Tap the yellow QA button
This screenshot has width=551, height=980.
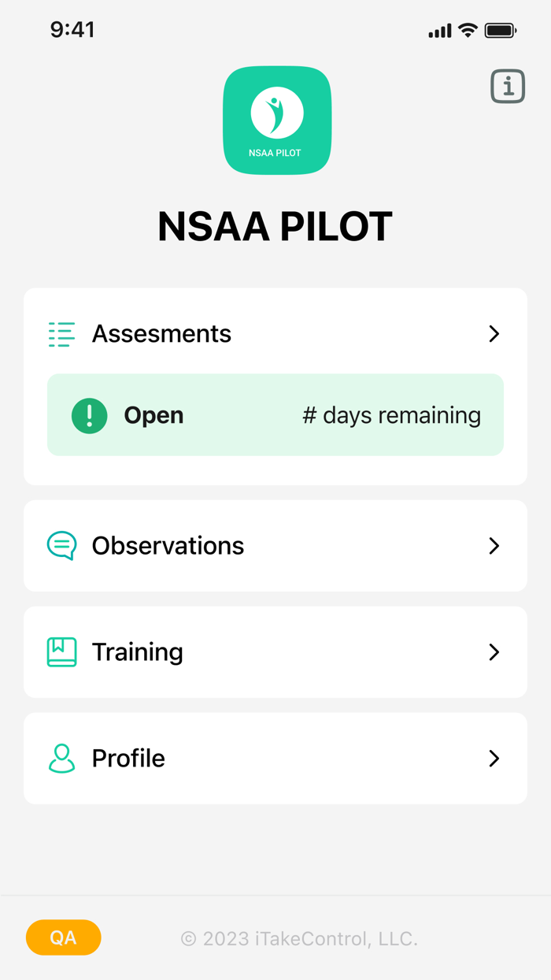63,937
